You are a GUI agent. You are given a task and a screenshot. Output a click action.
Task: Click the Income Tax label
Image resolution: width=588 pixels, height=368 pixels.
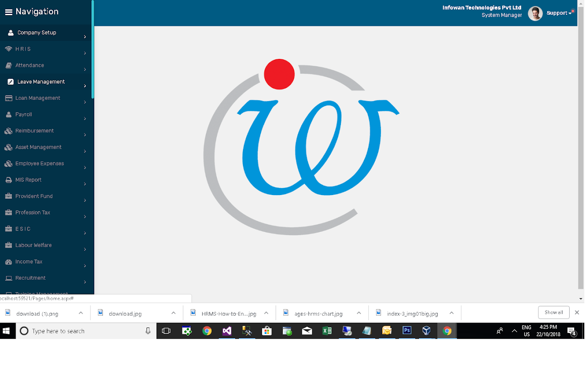pos(29,262)
